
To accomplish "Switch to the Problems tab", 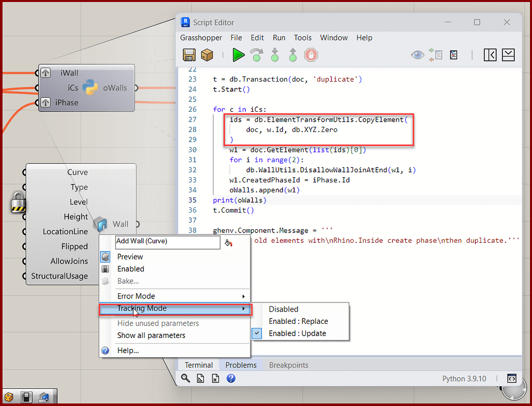I will [x=241, y=365].
